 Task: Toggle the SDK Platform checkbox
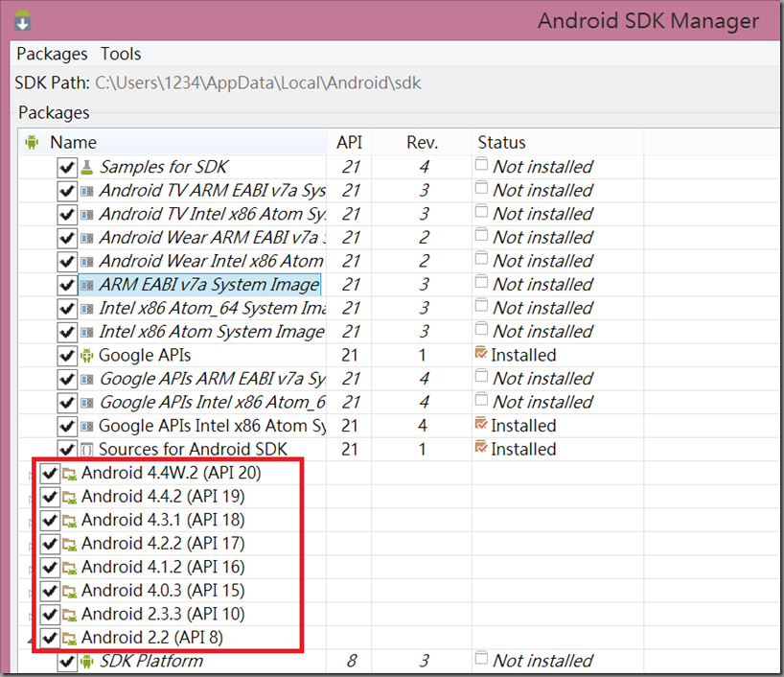pyautogui.click(x=67, y=662)
